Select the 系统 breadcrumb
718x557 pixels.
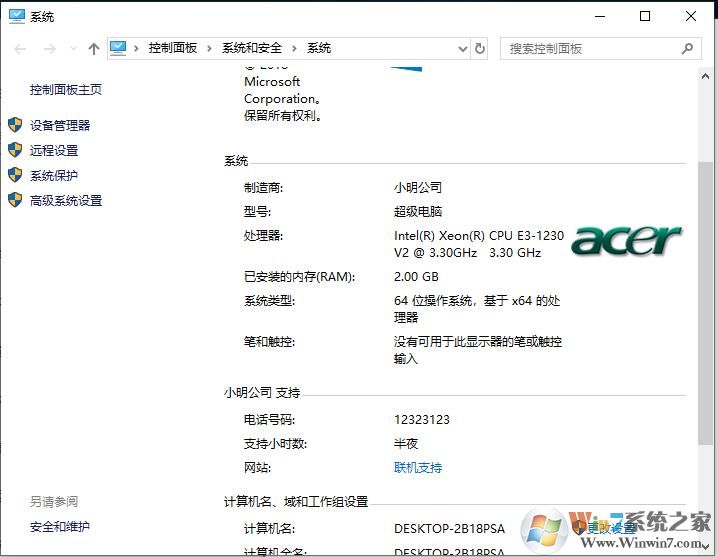(x=319, y=48)
